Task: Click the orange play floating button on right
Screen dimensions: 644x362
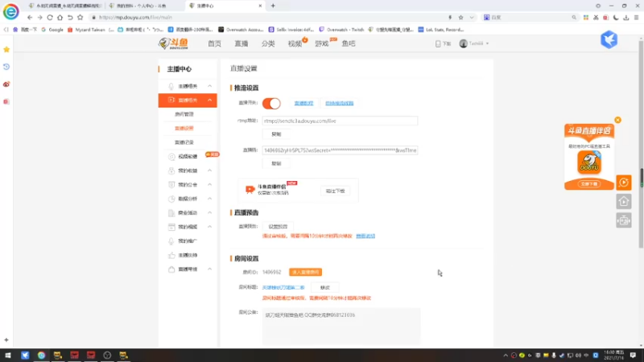Action: (624, 183)
